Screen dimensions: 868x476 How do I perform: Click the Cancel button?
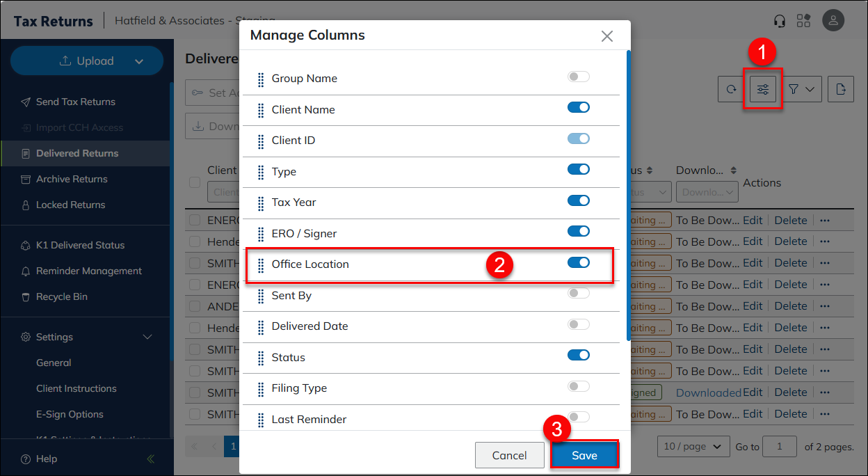[x=509, y=455]
